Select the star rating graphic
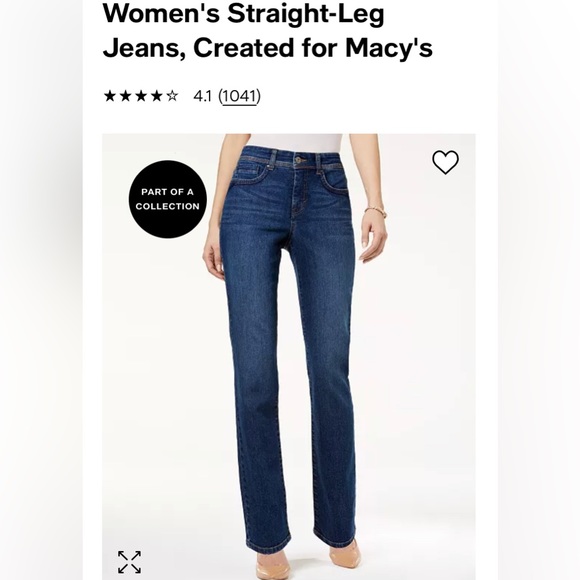 point(141,96)
